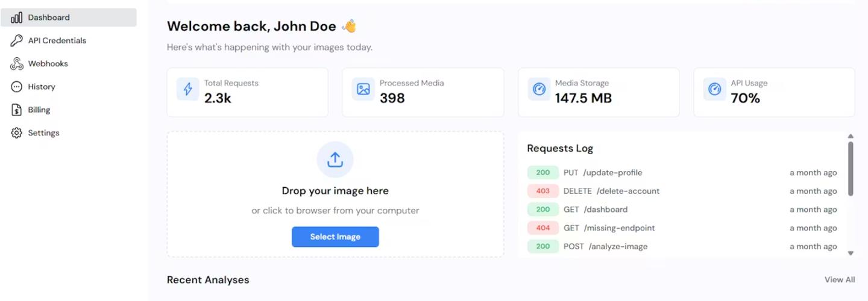Select the DELETE /delete-account log entry
Screen dimensions: 868x301
pos(611,191)
